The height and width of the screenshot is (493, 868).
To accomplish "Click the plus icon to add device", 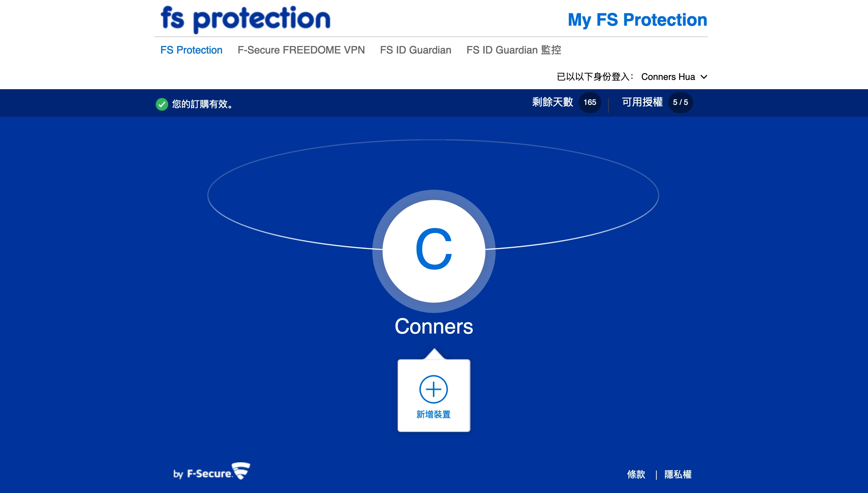I will coord(434,389).
